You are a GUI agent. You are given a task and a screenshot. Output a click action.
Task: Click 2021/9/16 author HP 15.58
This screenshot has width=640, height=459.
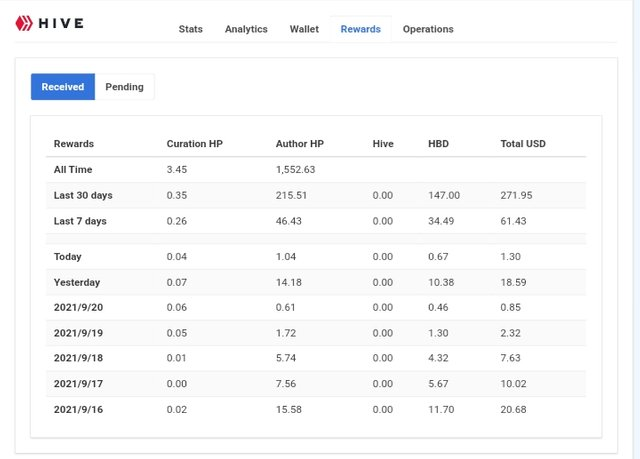coord(289,409)
